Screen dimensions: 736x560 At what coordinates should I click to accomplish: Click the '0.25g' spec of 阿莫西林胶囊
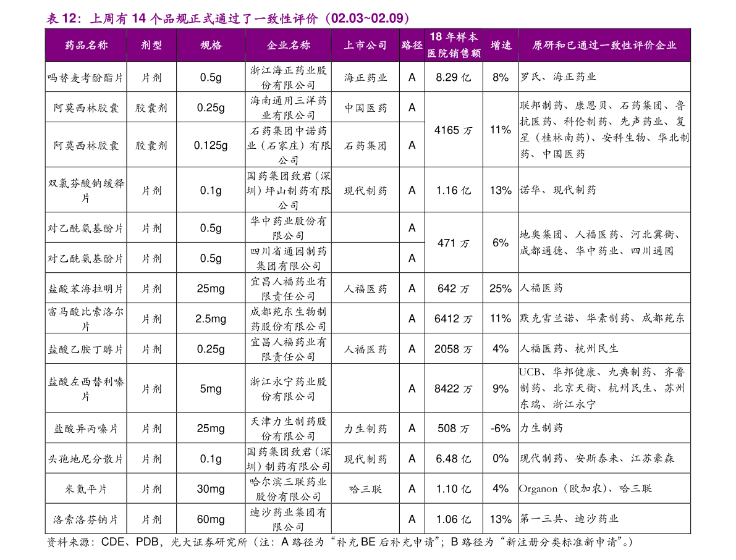pos(211,107)
